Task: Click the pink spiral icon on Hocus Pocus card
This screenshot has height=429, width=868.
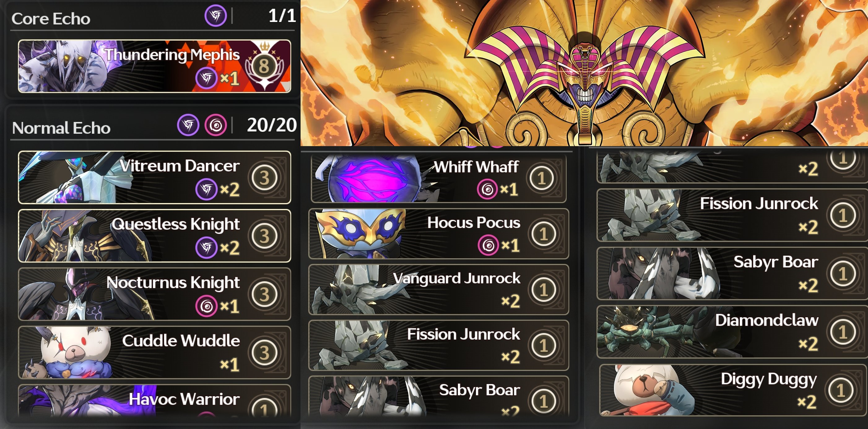Action: point(488,245)
